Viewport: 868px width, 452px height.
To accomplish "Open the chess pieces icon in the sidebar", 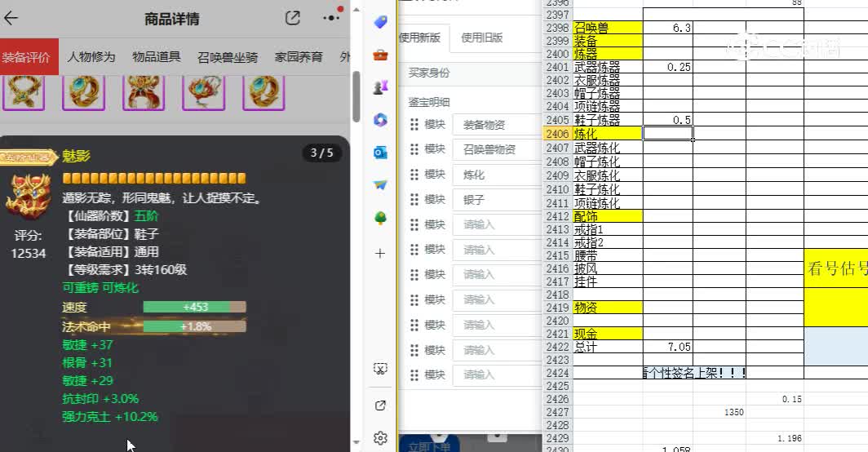I will (x=380, y=87).
